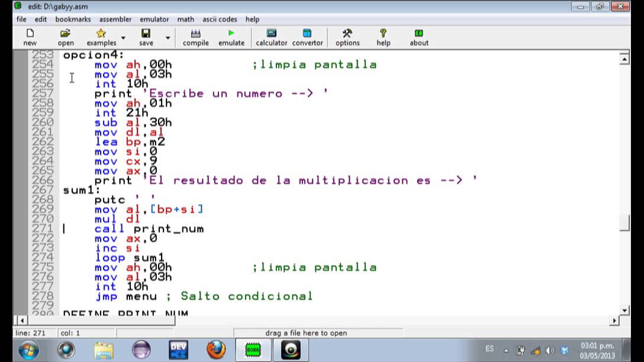Click the help question mark icon
The width and height of the screenshot is (644, 362).
click(383, 37)
